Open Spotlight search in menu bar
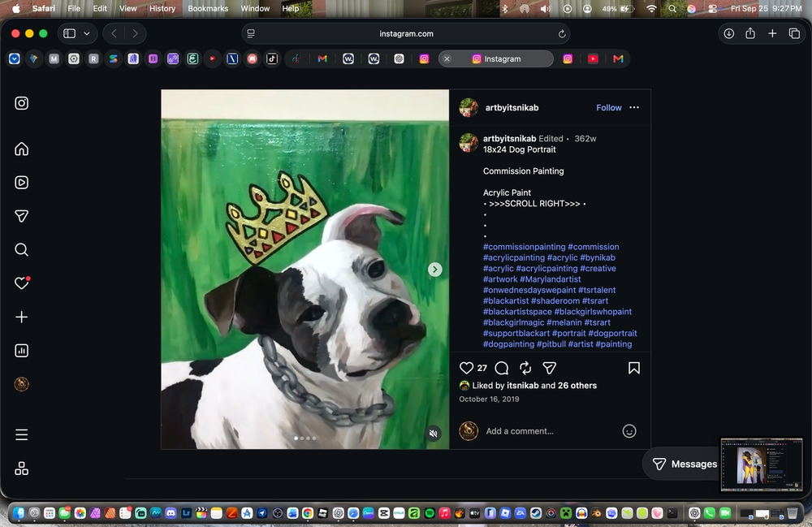 (x=672, y=9)
